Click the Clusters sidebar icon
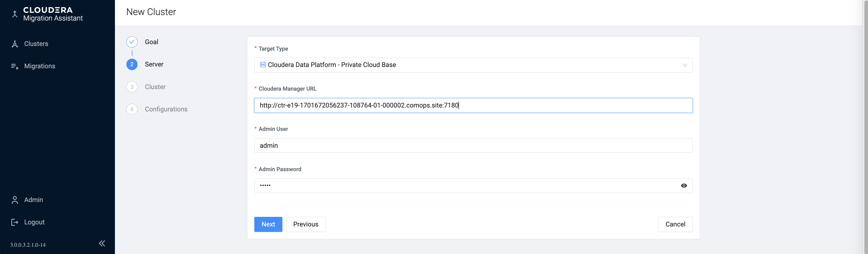 (15, 44)
